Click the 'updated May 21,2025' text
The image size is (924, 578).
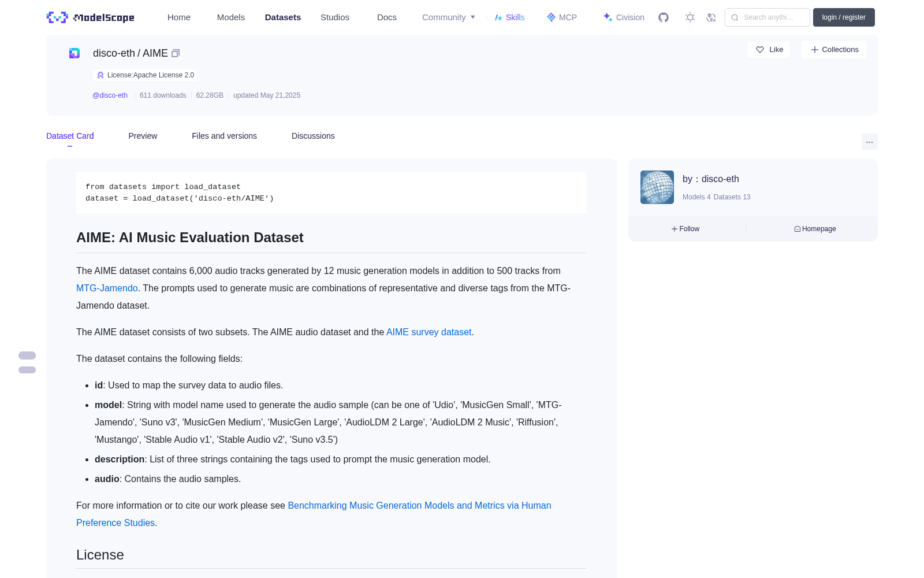(267, 95)
